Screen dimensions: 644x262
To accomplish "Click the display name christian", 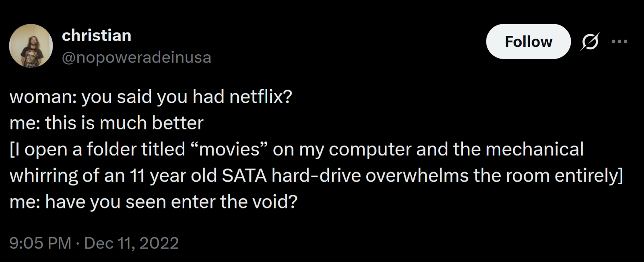I will coord(97,35).
